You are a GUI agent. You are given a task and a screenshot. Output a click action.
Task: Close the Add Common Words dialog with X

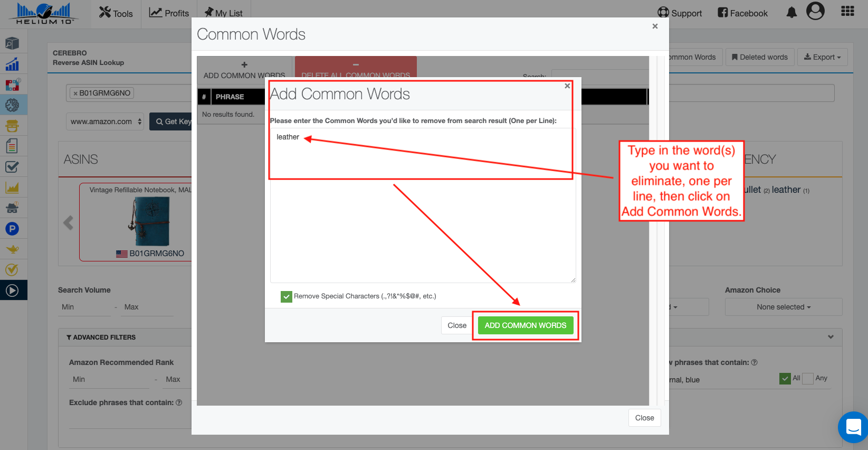click(567, 86)
